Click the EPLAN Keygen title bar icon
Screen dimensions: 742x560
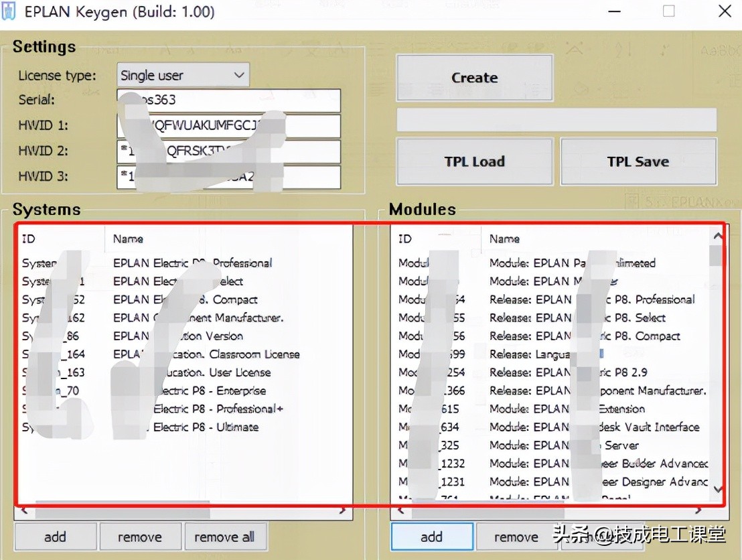[9, 11]
